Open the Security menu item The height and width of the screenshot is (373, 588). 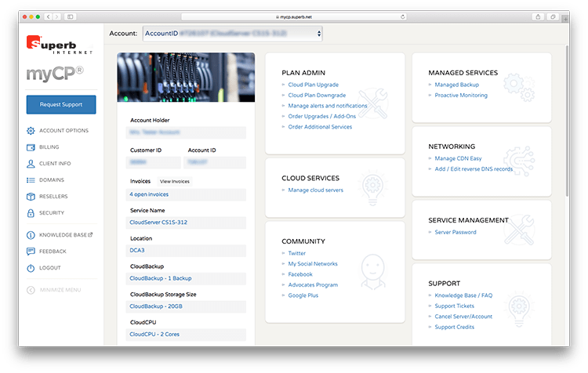[52, 213]
